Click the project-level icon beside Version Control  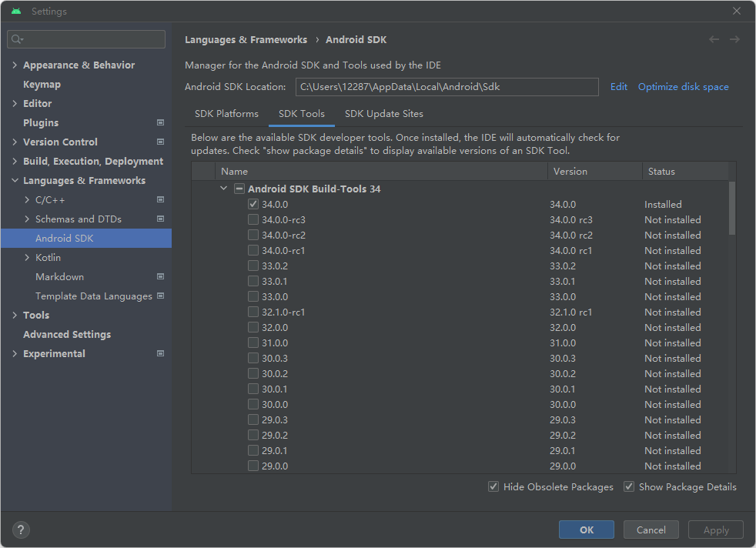tap(161, 142)
